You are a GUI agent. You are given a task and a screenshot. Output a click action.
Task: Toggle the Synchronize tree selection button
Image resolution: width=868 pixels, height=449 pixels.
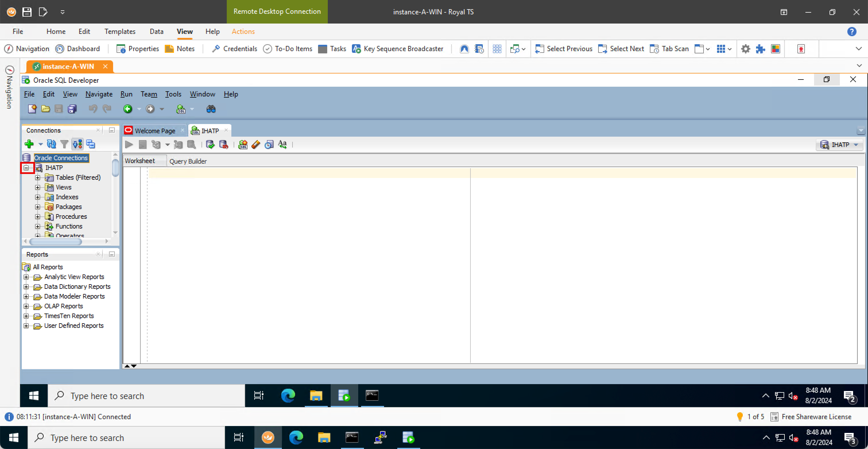[77, 144]
